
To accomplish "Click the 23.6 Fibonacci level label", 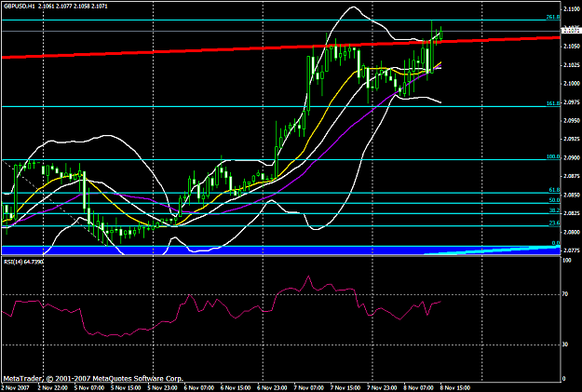I will (x=554, y=223).
